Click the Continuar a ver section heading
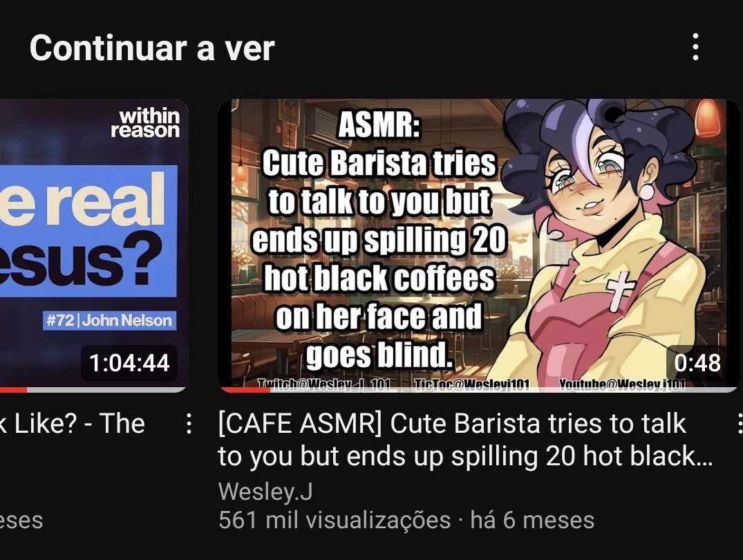This screenshot has width=743, height=560. [x=151, y=48]
